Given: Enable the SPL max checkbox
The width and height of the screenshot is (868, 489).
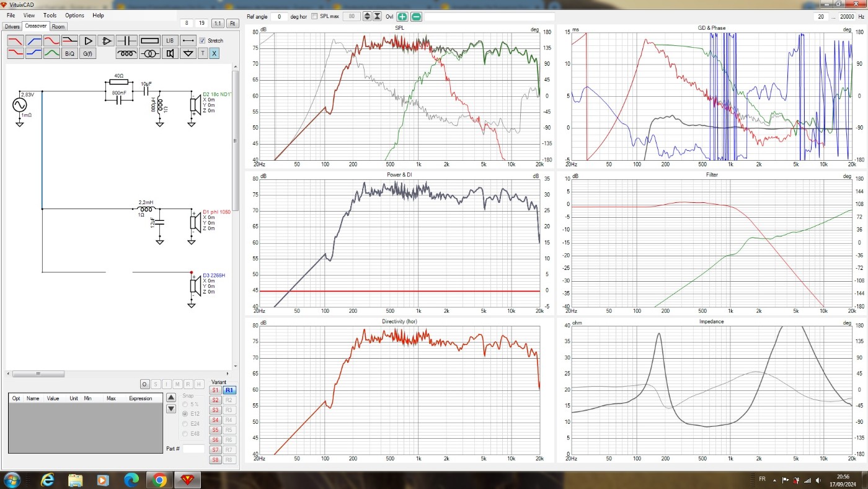Looking at the screenshot, I should [314, 17].
